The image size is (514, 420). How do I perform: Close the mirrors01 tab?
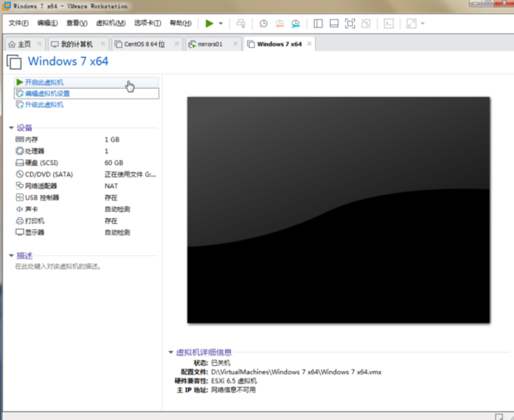pos(235,44)
